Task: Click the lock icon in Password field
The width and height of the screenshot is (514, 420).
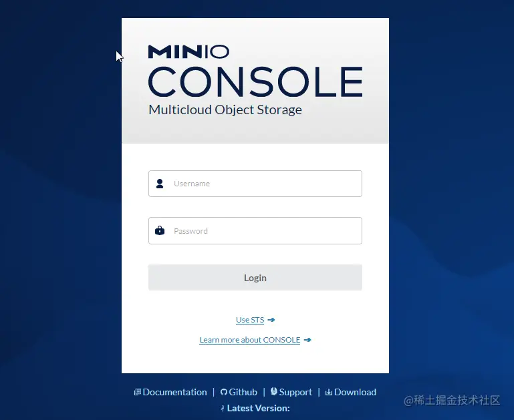Action: [160, 230]
